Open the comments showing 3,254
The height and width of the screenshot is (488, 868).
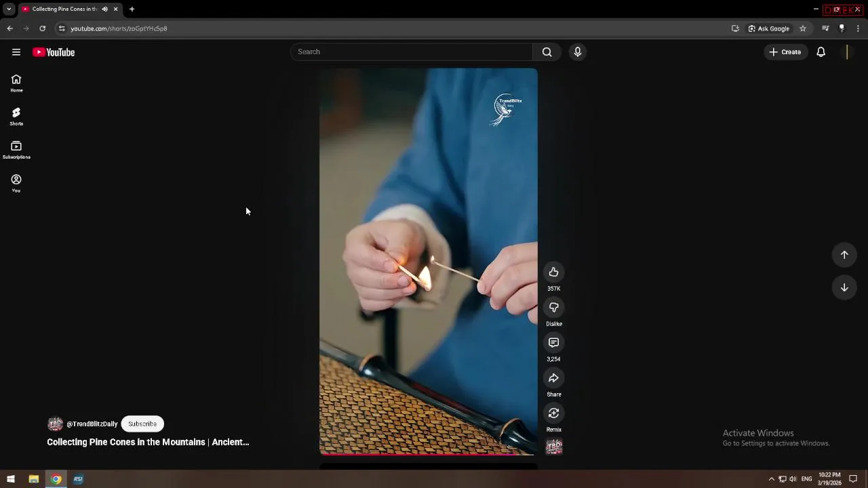pyautogui.click(x=554, y=342)
